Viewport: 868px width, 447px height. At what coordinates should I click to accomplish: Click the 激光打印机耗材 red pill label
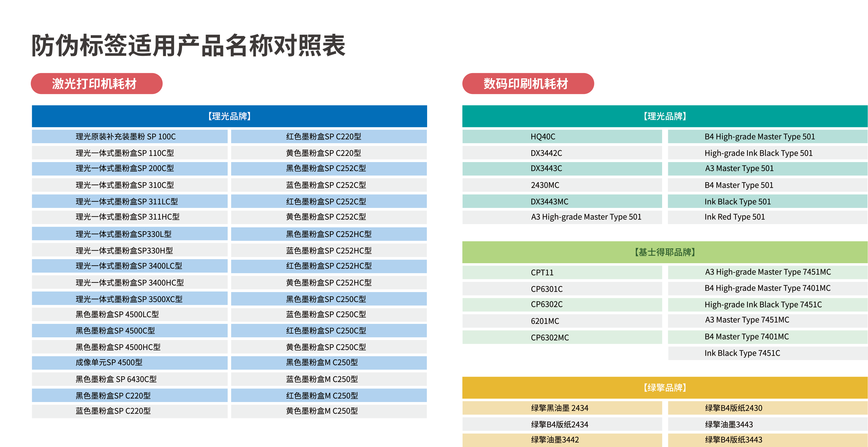pos(96,84)
